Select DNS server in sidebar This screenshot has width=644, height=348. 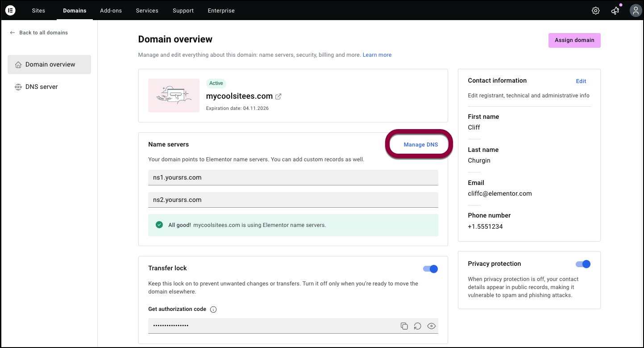pos(42,87)
